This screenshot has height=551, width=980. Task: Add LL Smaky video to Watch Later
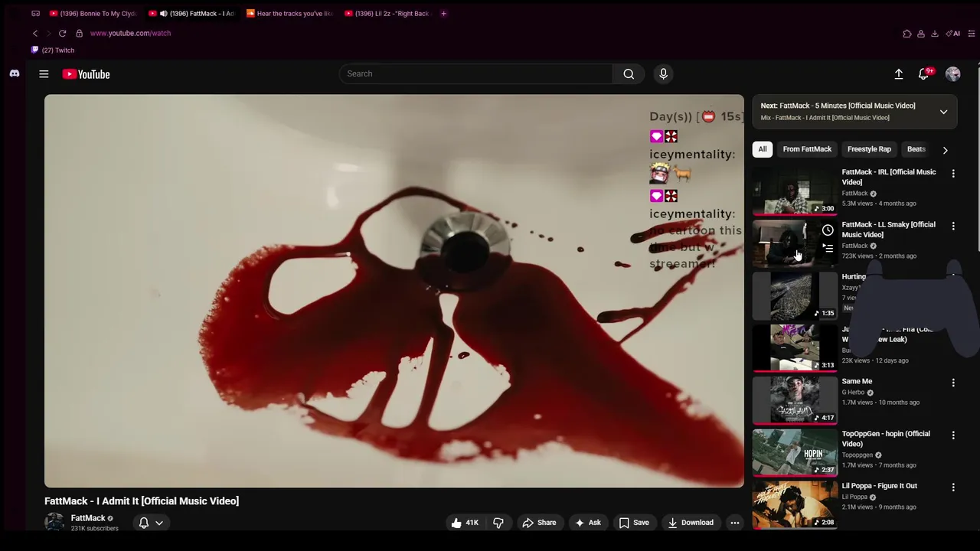(828, 230)
